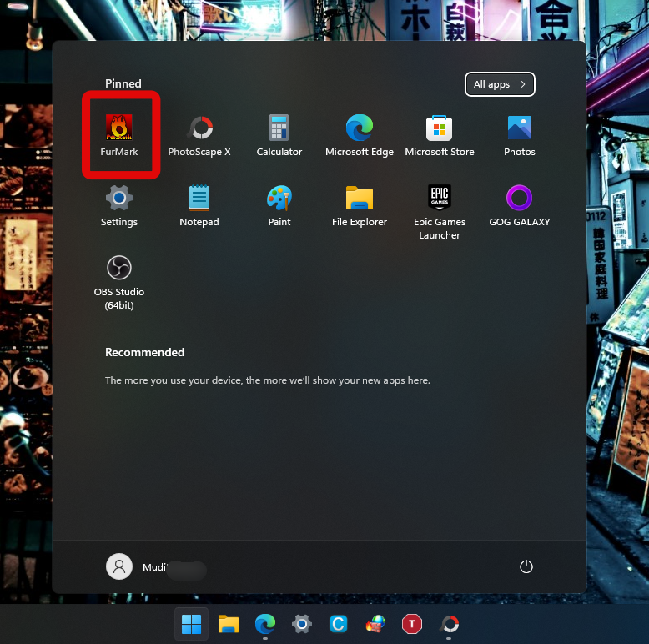Open File Explorer from the taskbar
649x644 pixels.
(x=228, y=623)
